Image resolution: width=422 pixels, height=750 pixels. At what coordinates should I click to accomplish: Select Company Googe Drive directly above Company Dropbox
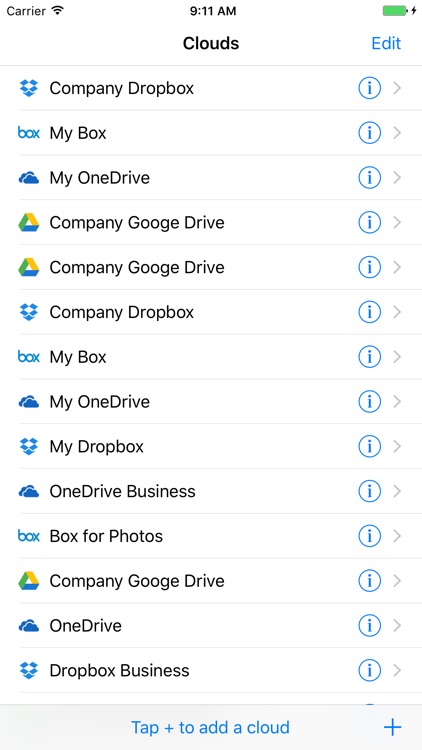[x=211, y=267]
